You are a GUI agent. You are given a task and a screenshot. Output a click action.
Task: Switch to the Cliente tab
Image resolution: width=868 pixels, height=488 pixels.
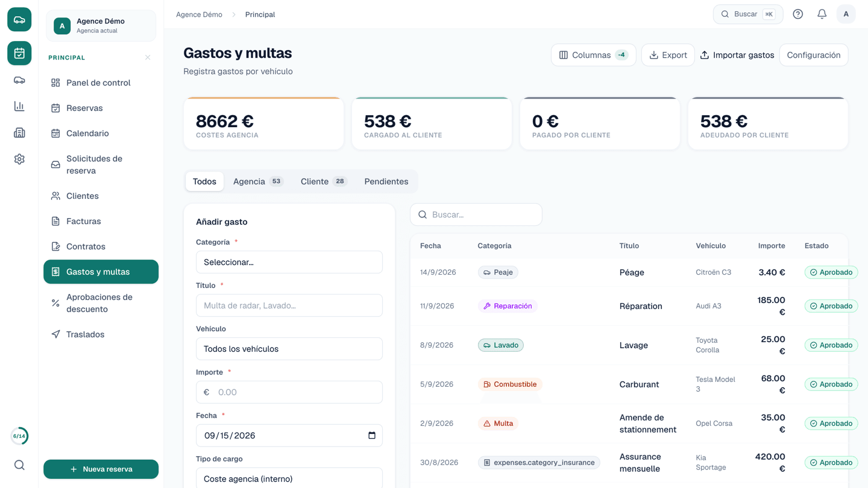pyautogui.click(x=324, y=181)
